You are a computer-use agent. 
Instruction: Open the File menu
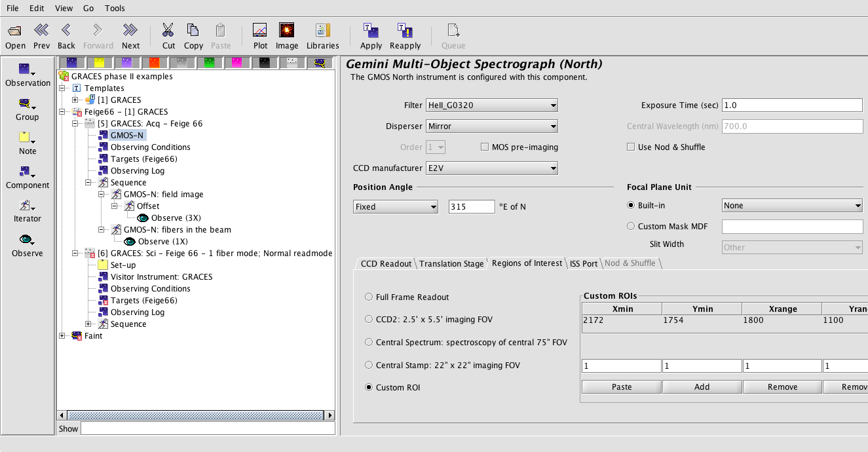(12, 8)
